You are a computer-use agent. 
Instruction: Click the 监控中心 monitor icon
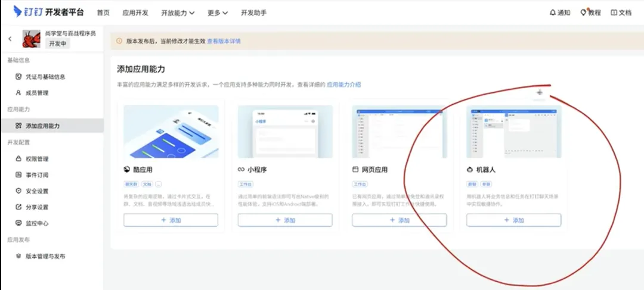[x=18, y=223]
